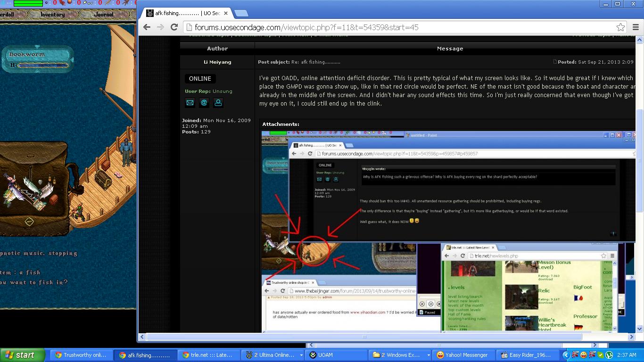Open the user profile person icon
The height and width of the screenshot is (362, 644).
[x=218, y=103]
